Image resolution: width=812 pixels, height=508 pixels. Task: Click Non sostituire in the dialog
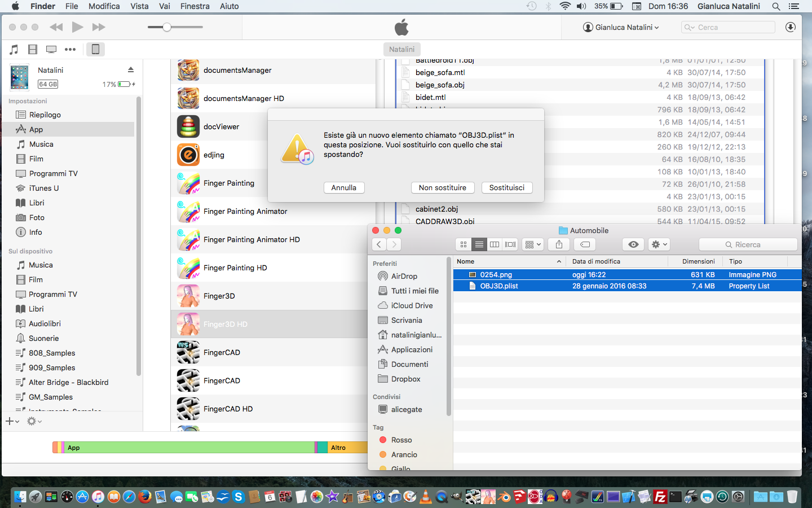(443, 187)
